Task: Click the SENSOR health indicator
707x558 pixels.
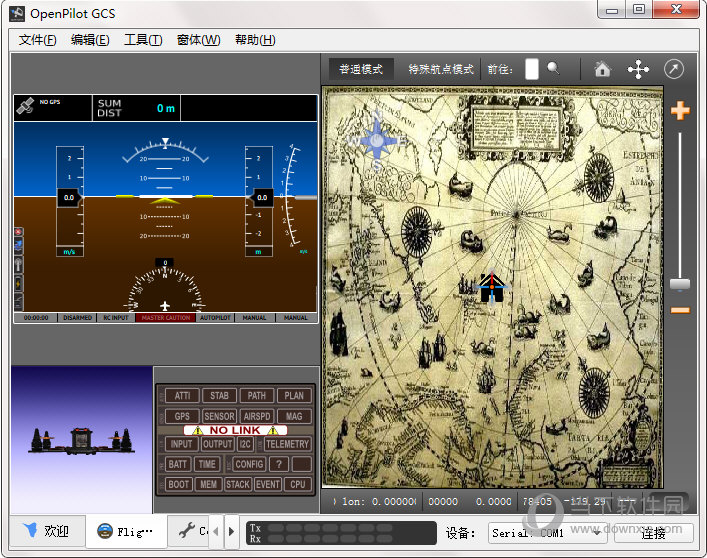Action: pyautogui.click(x=219, y=416)
